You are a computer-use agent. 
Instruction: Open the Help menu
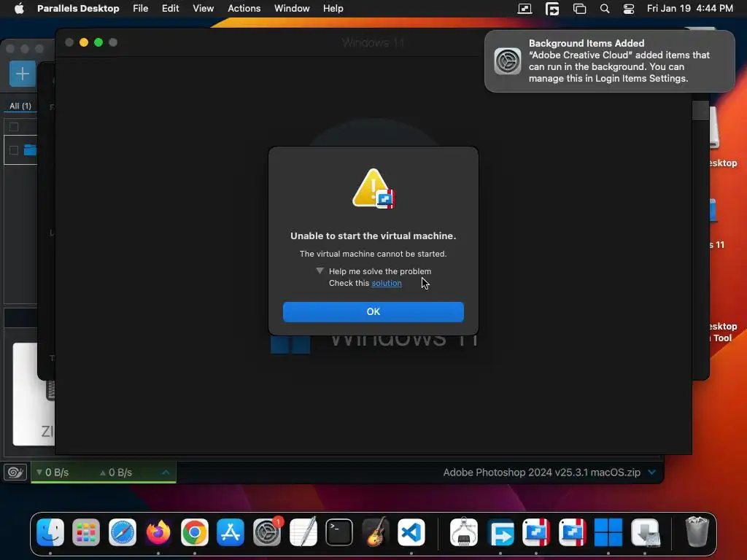[333, 8]
